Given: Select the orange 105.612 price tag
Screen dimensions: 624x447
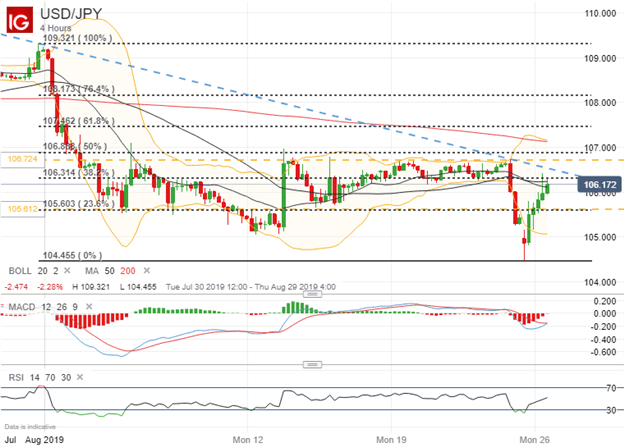Looking at the screenshot, I should (x=21, y=210).
